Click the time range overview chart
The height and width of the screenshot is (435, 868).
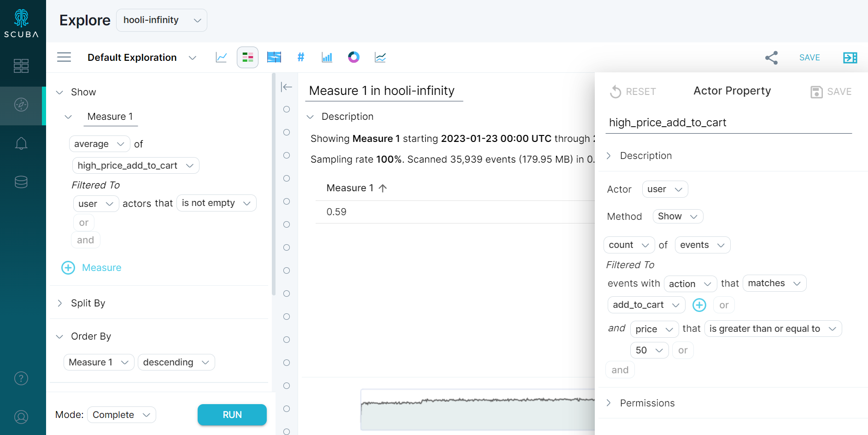click(478, 409)
